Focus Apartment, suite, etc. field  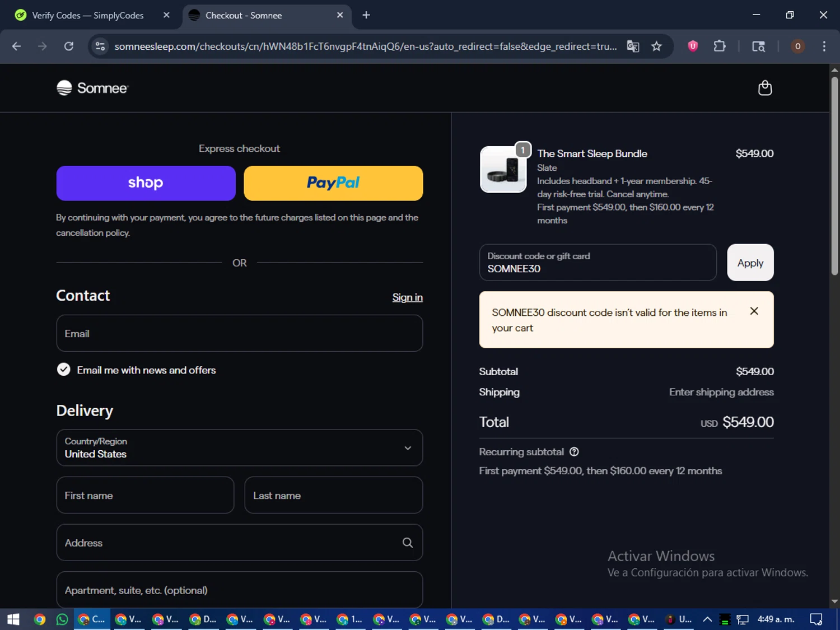point(240,590)
